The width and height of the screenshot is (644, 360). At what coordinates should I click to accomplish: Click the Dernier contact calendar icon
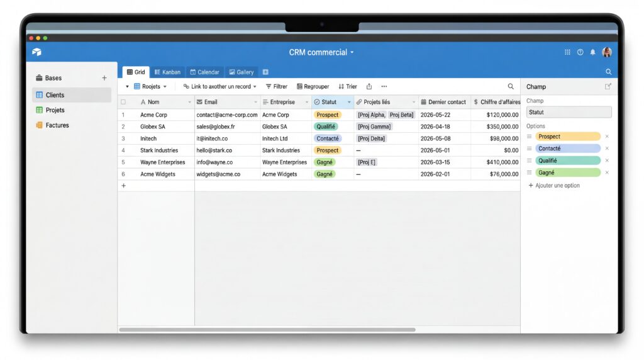point(423,102)
